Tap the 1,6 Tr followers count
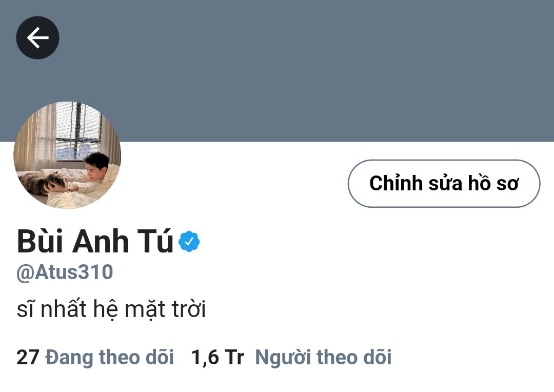Screen dimensions: 554x392 (217, 357)
